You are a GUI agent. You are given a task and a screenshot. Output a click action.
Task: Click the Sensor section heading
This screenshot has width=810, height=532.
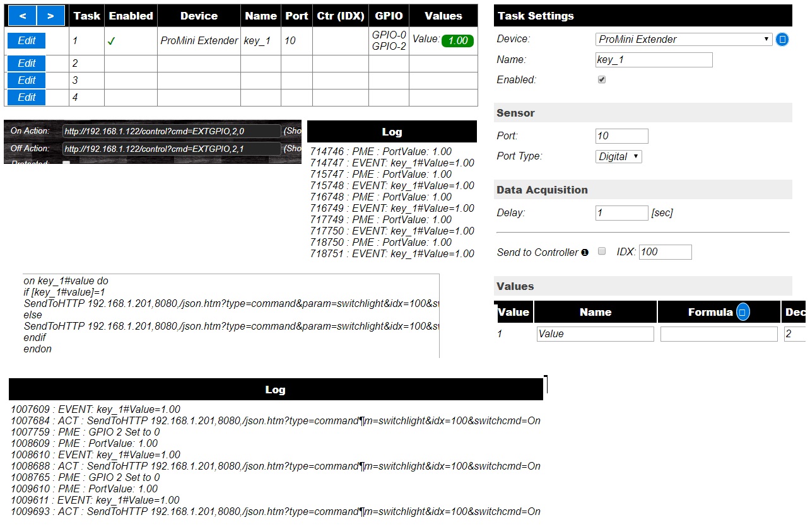515,113
